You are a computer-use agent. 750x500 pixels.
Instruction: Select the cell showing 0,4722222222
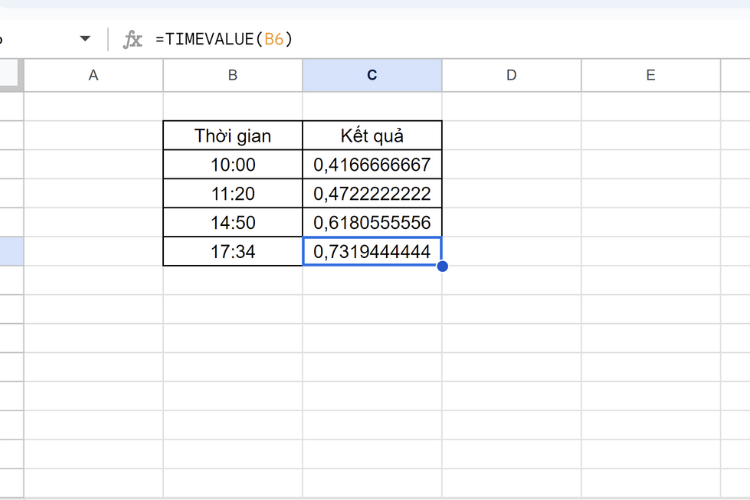[372, 193]
